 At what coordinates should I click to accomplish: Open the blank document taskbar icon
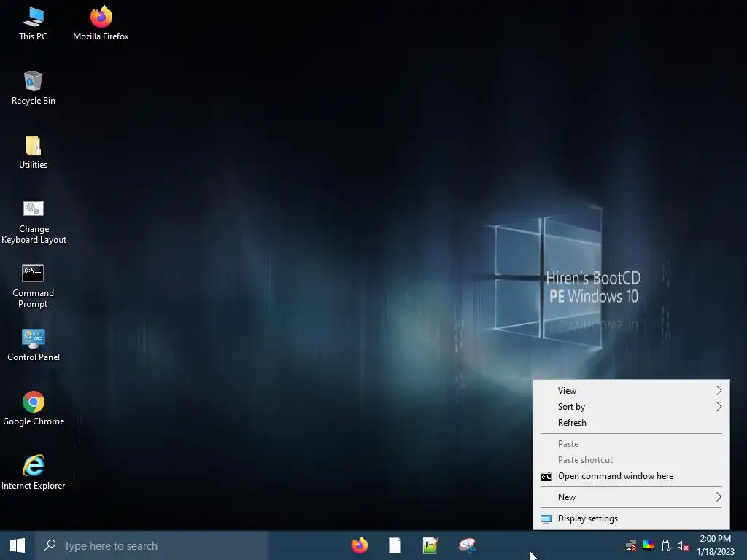395,545
